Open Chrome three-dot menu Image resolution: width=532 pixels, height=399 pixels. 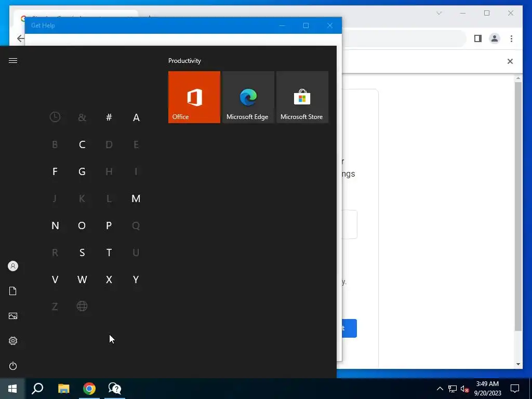pos(511,38)
